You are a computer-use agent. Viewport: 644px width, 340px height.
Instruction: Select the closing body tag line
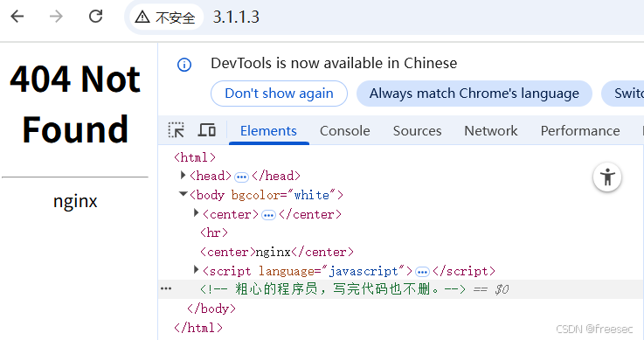click(x=211, y=309)
